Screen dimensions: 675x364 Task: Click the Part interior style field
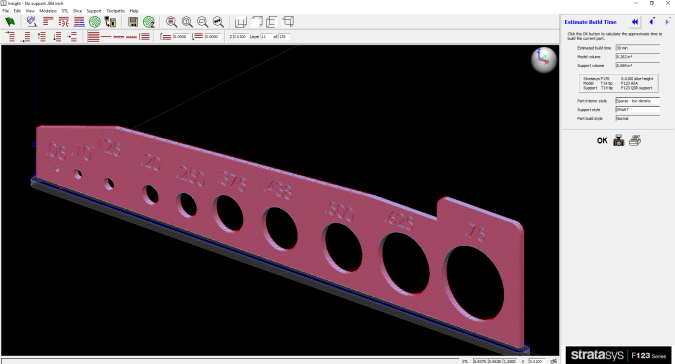(638, 101)
